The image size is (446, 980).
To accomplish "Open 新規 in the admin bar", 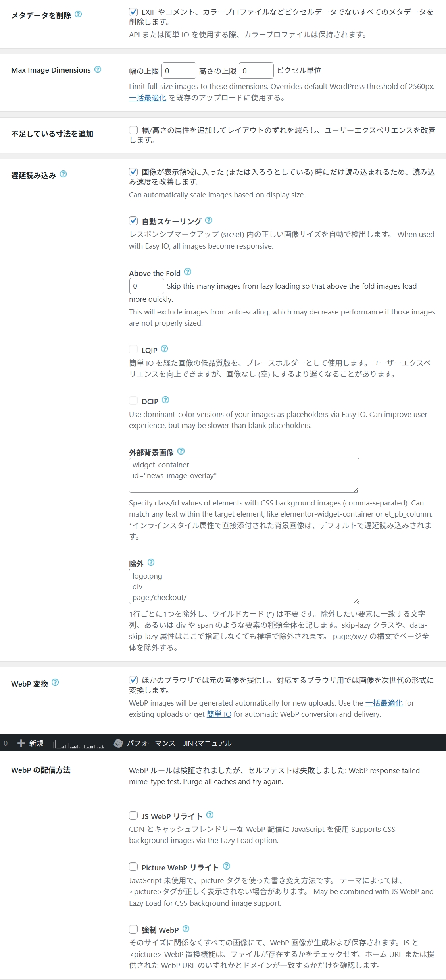I will 31,743.
